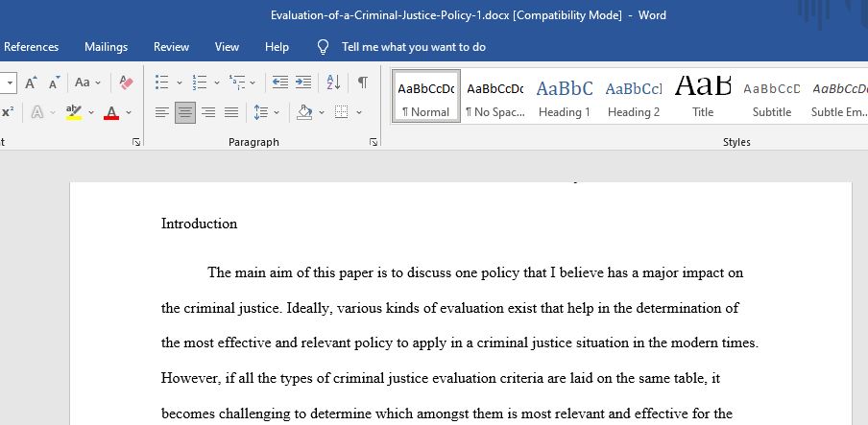Open line and paragraph spacing
Viewport: 868px width, 425px height.
261,113
